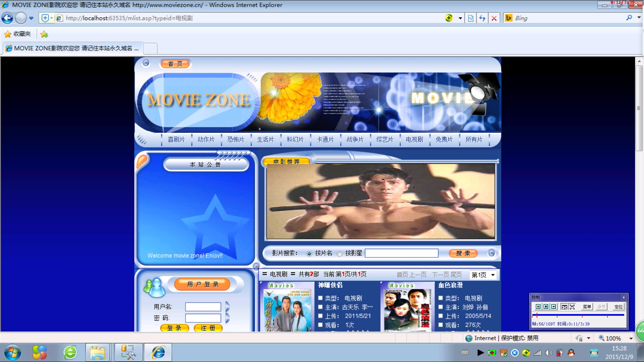Go back with the browser back arrow
The width and height of the screenshot is (644, 362).
[x=7, y=18]
